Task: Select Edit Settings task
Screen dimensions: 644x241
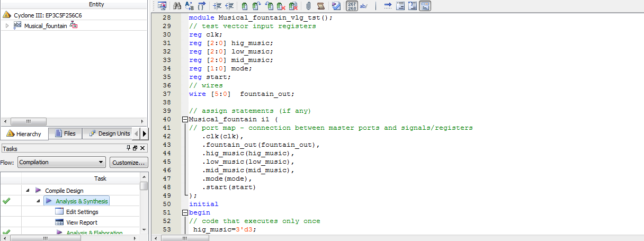Action: point(82,212)
